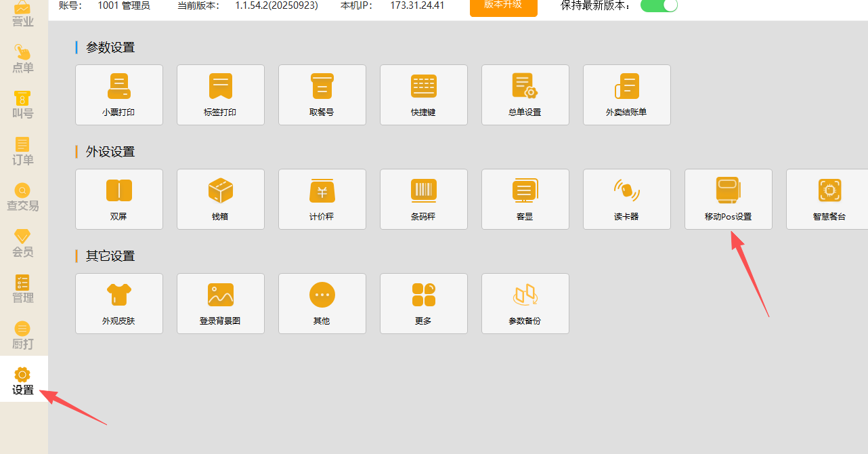This screenshot has width=868, height=454.
Task: Open the 其他 other settings tile
Action: pyautogui.click(x=322, y=304)
